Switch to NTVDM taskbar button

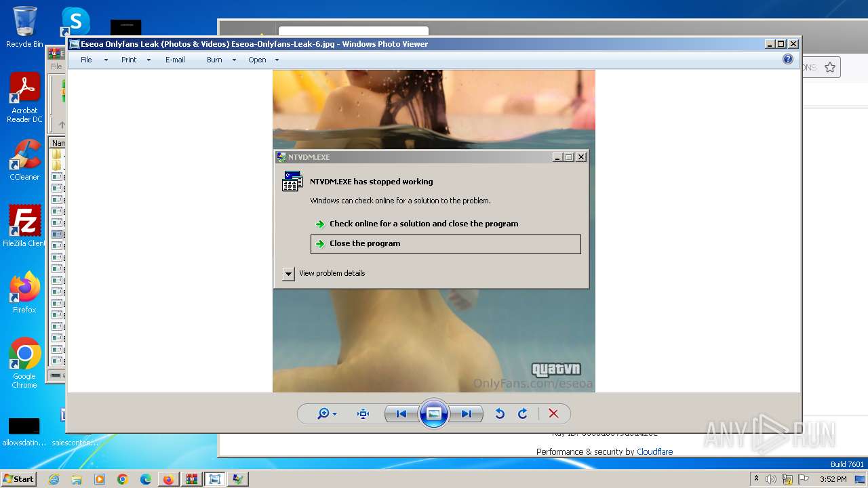click(x=238, y=479)
